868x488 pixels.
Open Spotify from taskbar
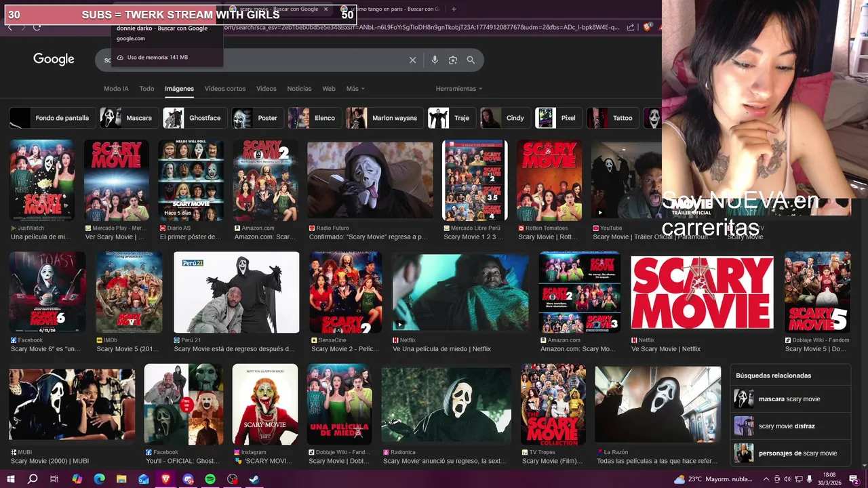pos(210,479)
